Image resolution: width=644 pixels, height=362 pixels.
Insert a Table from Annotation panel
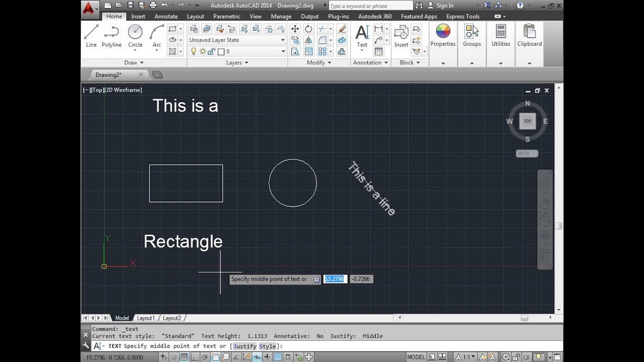pyautogui.click(x=378, y=51)
